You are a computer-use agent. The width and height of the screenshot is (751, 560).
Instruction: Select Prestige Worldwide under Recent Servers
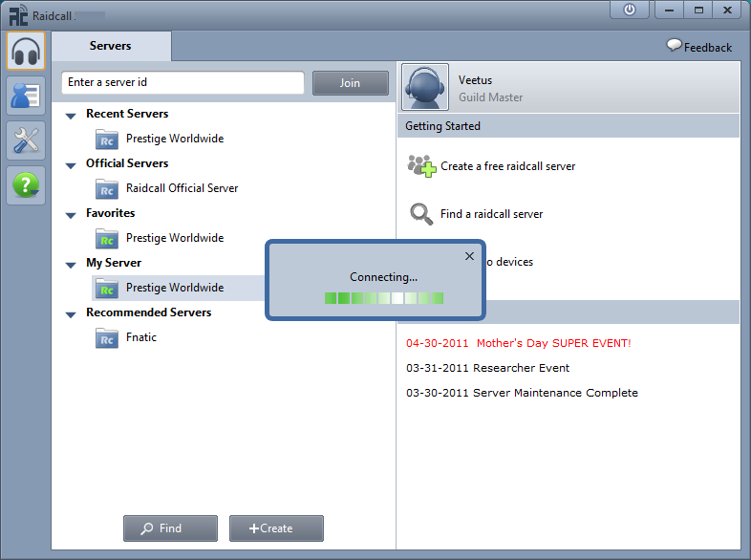(175, 139)
